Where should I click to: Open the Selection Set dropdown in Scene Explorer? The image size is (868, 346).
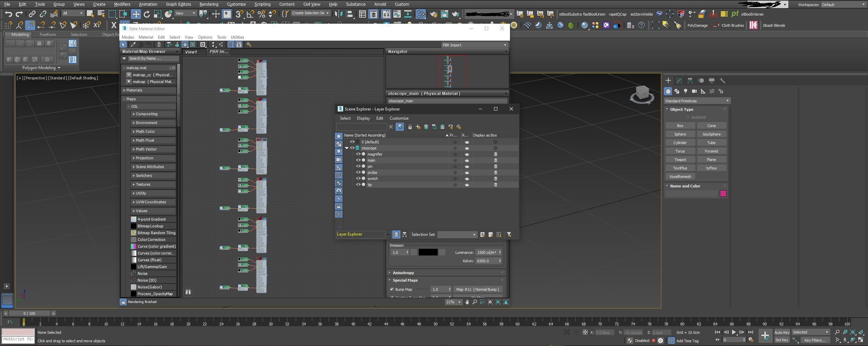pos(457,235)
